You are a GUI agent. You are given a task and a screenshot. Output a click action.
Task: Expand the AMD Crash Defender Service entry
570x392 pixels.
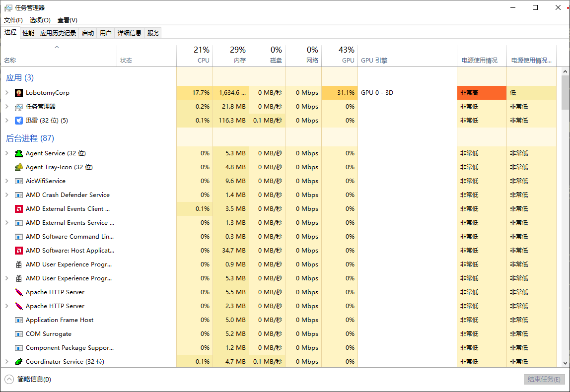tap(6, 195)
